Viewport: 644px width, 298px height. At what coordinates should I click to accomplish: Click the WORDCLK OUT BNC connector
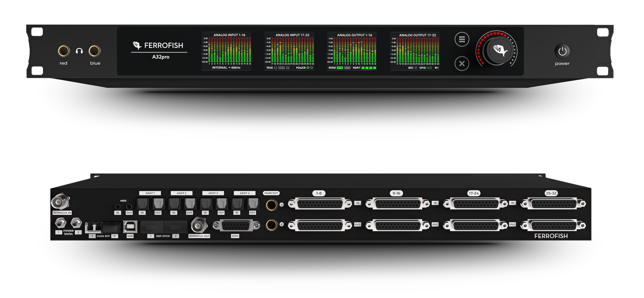(x=199, y=224)
